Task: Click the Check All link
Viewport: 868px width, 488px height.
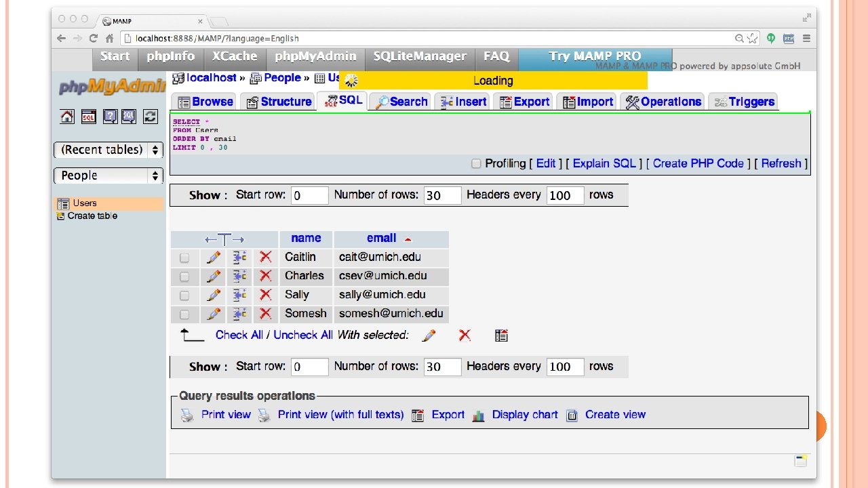Action: coord(239,335)
